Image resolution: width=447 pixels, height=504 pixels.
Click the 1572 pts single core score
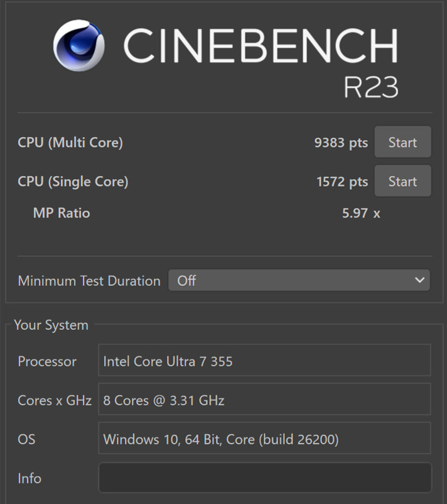coord(342,182)
